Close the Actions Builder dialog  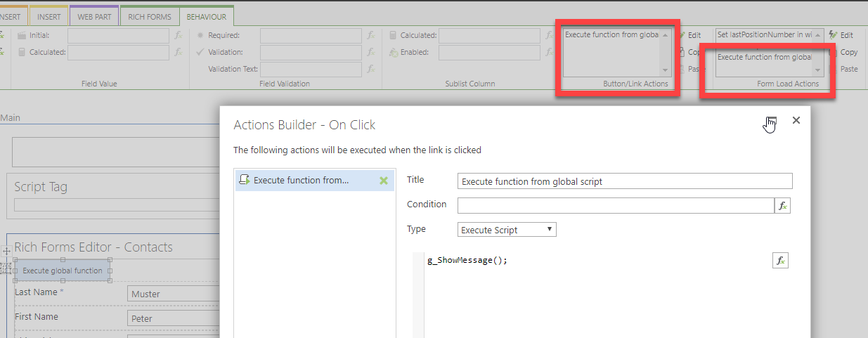coord(796,120)
